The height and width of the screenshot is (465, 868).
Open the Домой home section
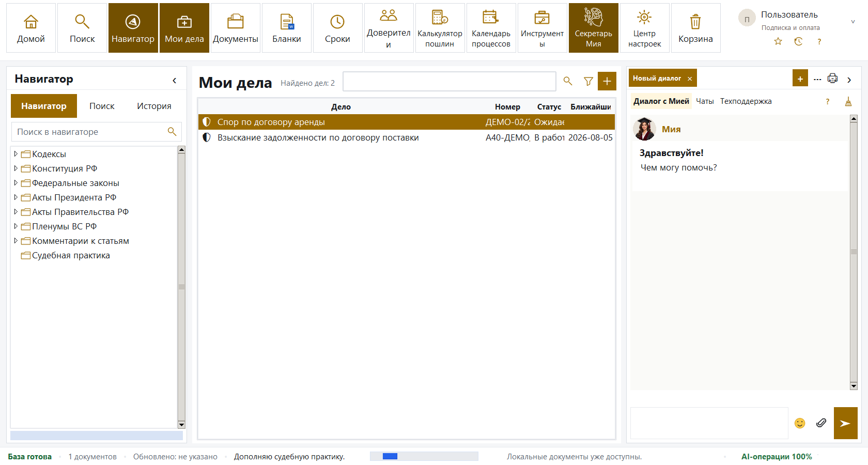(x=31, y=28)
